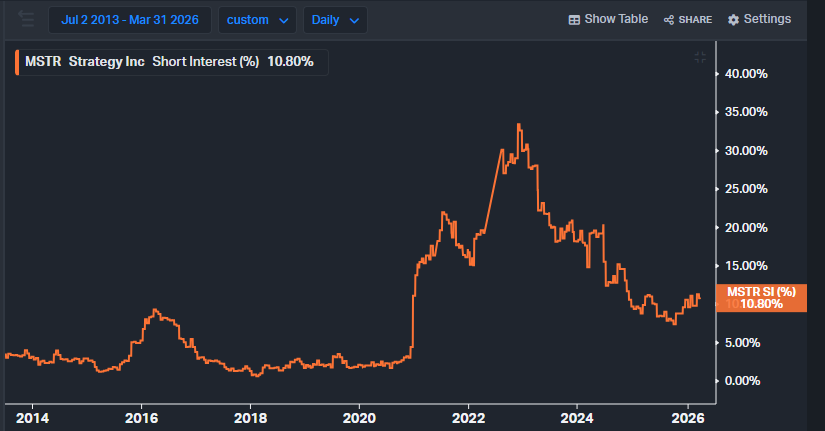Click the Share icon
The width and height of the screenshot is (825, 431).
coord(687,19)
